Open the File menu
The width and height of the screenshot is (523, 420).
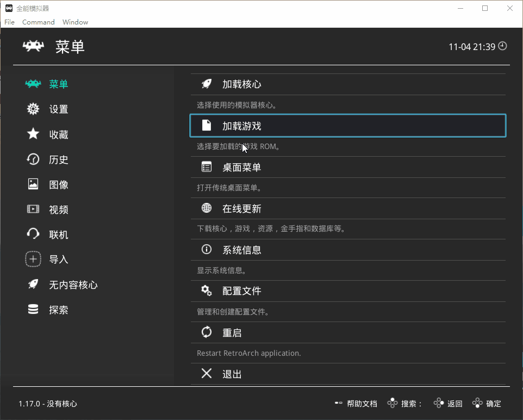coord(9,22)
